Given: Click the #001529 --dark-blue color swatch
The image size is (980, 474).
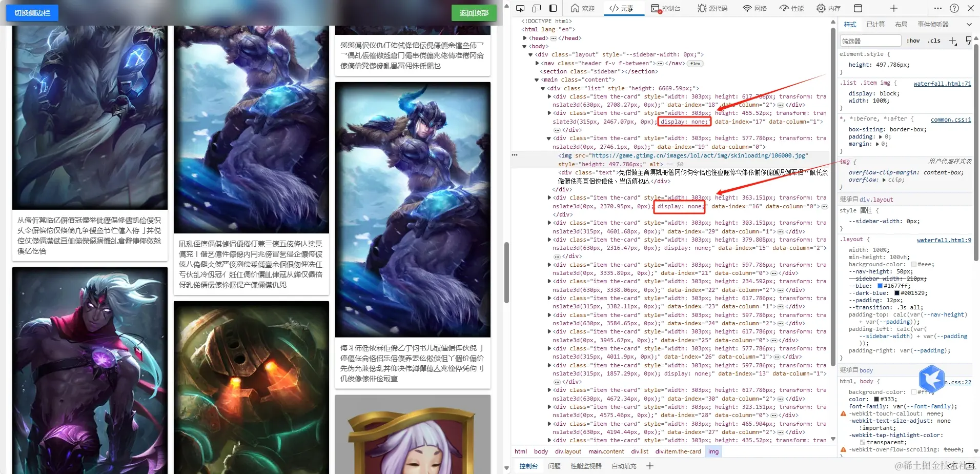Looking at the screenshot, I should (x=897, y=293).
